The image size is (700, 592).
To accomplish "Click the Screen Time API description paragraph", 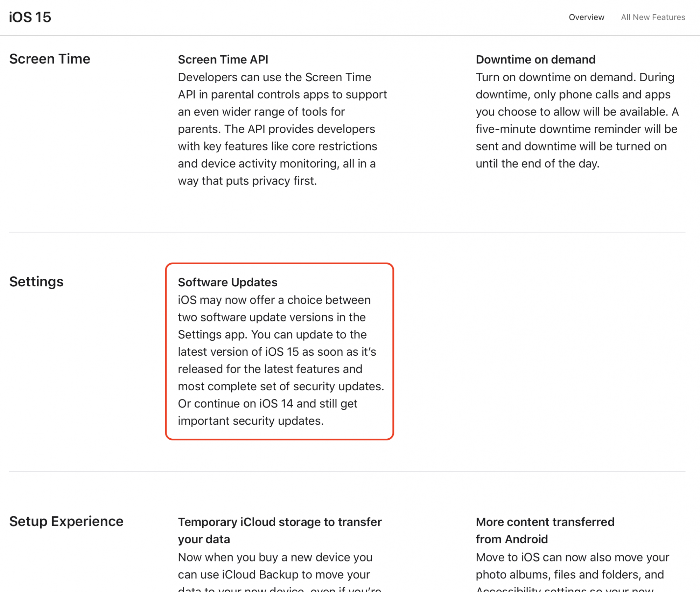I will point(282,129).
